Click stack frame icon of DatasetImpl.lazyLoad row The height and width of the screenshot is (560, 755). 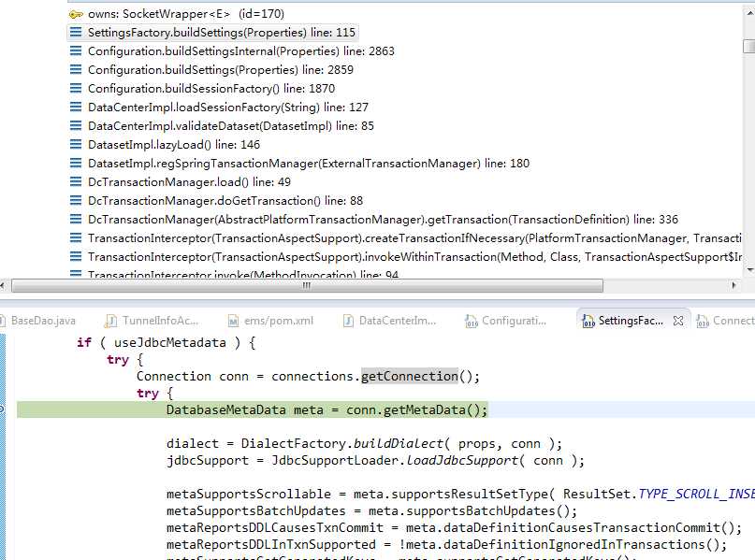tap(76, 145)
